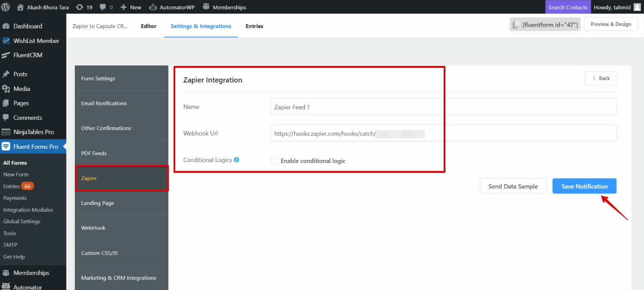Copy the fluentform id="47" shortcode
Viewport: 644px width, 290px height.
click(x=545, y=25)
